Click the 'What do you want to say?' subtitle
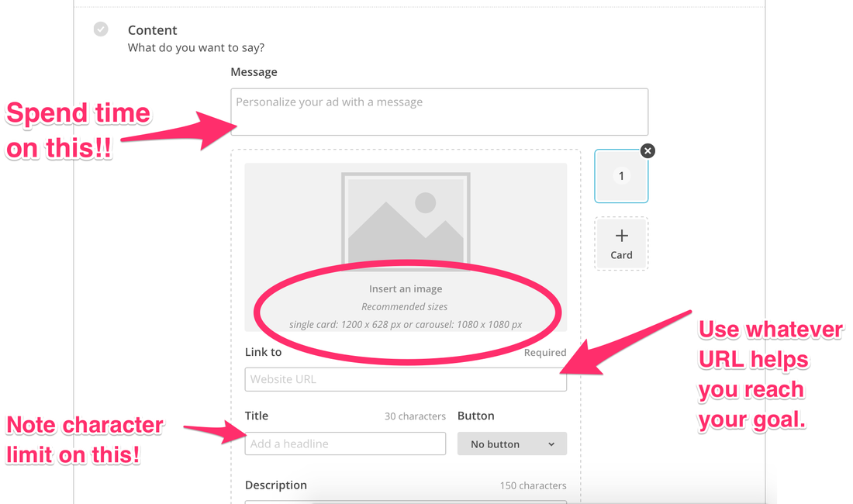Screen dimensions: 853x504 point(196,48)
